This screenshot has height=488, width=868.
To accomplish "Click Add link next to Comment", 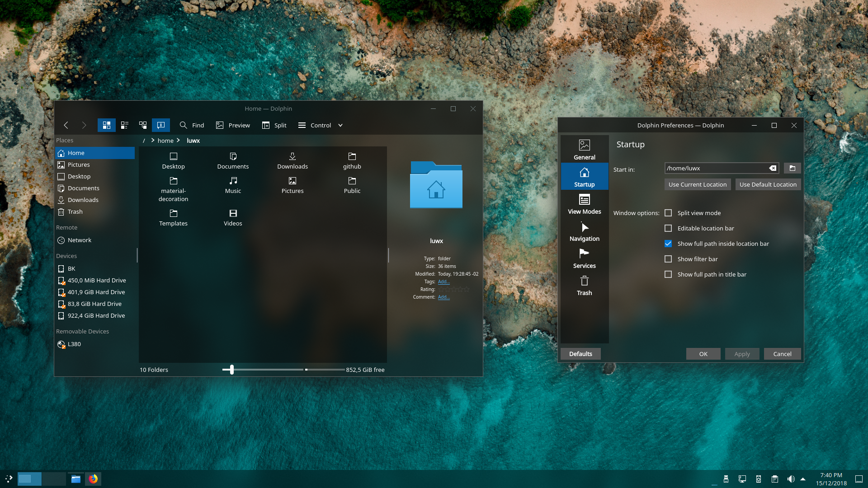I will pos(443,297).
